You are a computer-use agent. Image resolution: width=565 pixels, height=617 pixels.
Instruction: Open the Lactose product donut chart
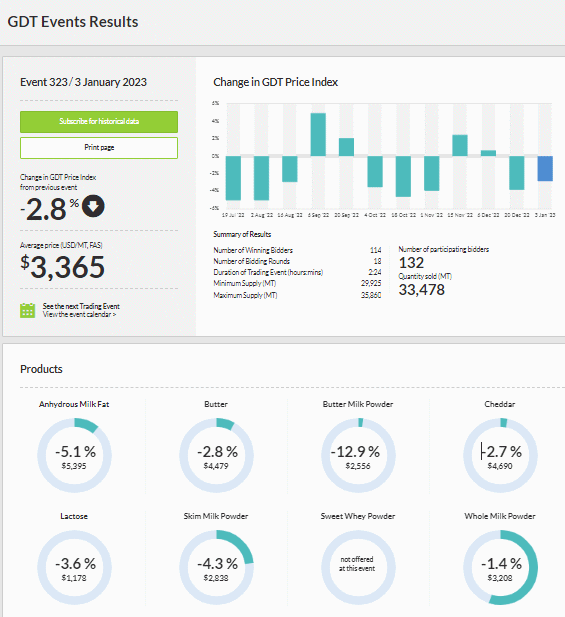click(74, 567)
